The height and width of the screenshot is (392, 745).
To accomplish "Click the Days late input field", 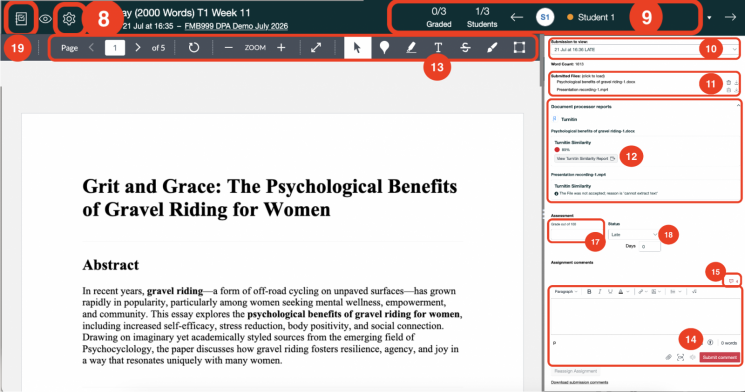I will pyautogui.click(x=649, y=246).
